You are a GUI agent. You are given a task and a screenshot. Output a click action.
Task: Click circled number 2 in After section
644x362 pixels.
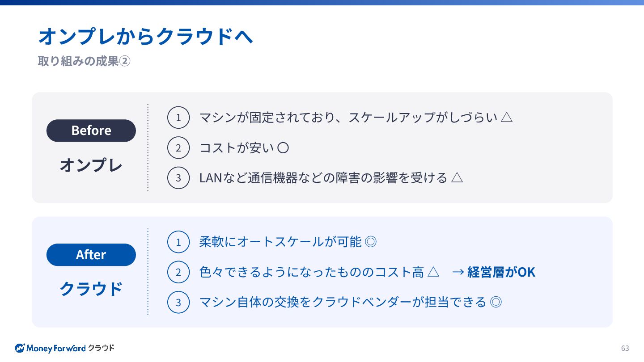click(x=178, y=272)
